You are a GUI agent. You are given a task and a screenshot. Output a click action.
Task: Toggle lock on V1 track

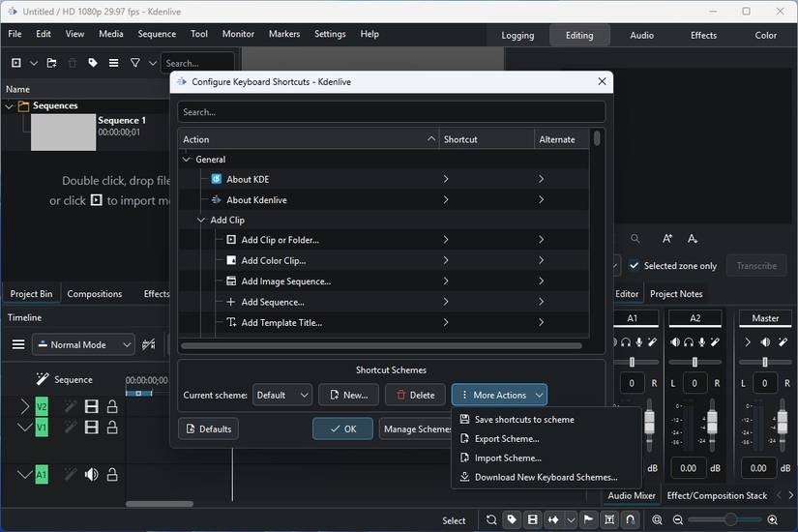coord(112,428)
